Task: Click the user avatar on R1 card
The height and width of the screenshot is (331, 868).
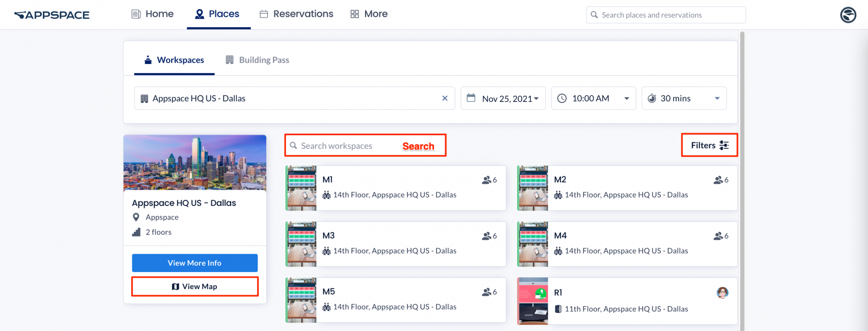Action: [722, 293]
